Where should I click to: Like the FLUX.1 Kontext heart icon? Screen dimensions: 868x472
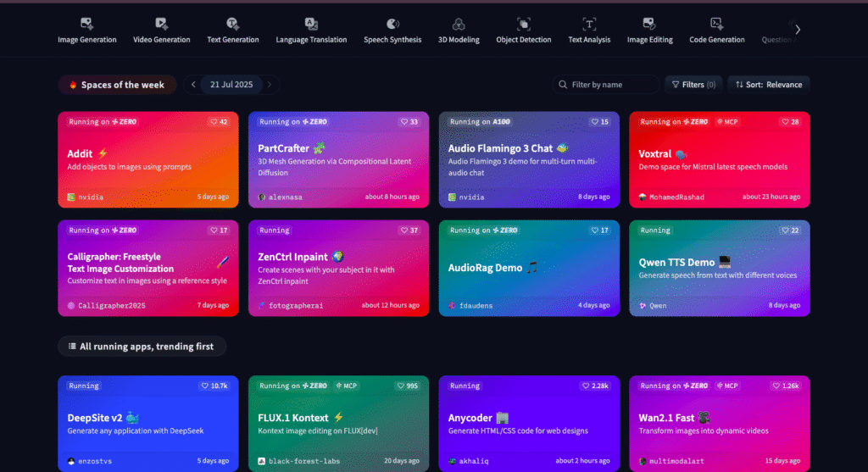(401, 386)
